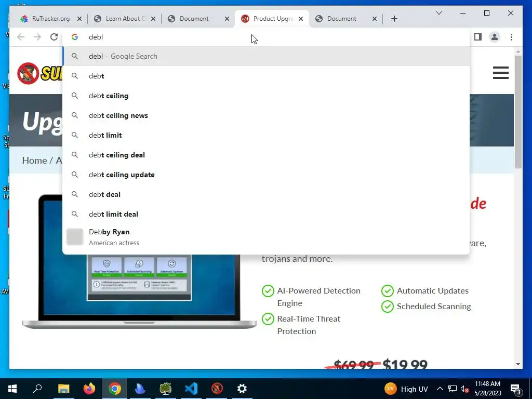The image size is (532, 399).
Task: Click the address bar containing debl
Action: tap(266, 37)
